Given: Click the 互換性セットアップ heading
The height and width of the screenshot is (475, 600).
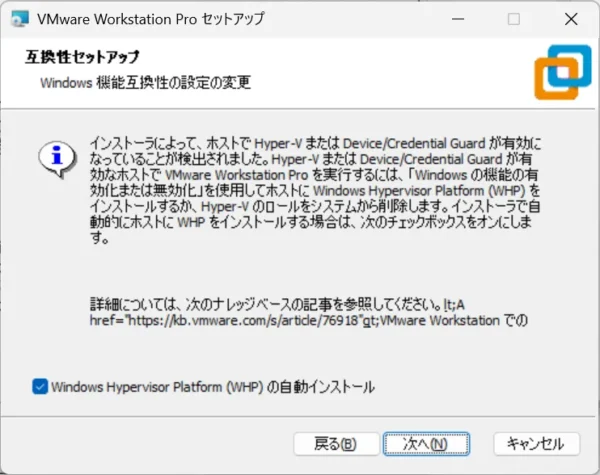Looking at the screenshot, I should tap(82, 57).
